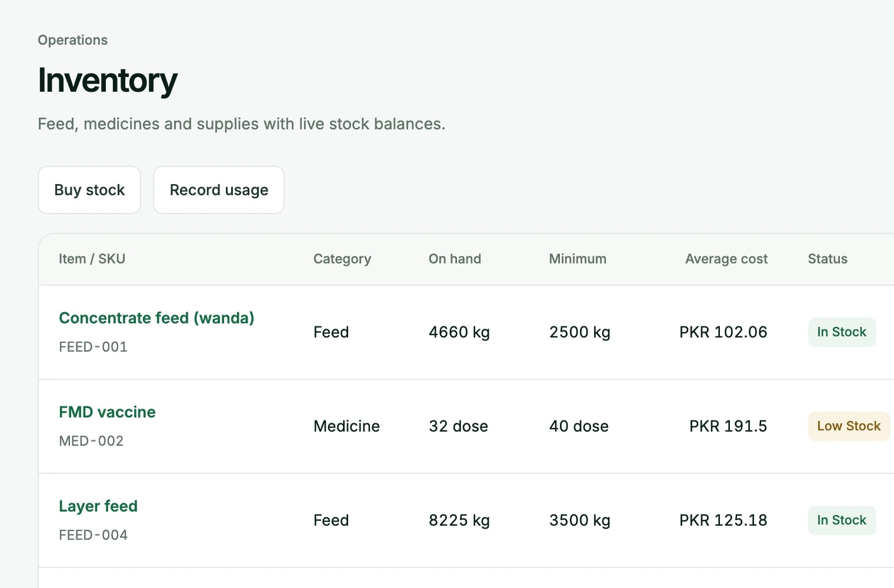The height and width of the screenshot is (588, 894).
Task: Click the Status column header
Action: click(828, 259)
